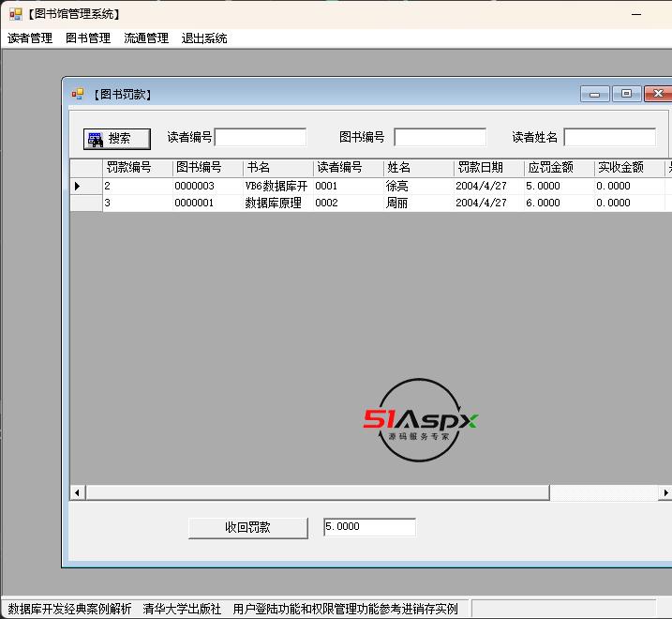Restore the 图书罚款 child window
The image size is (672, 619).
[x=626, y=94]
